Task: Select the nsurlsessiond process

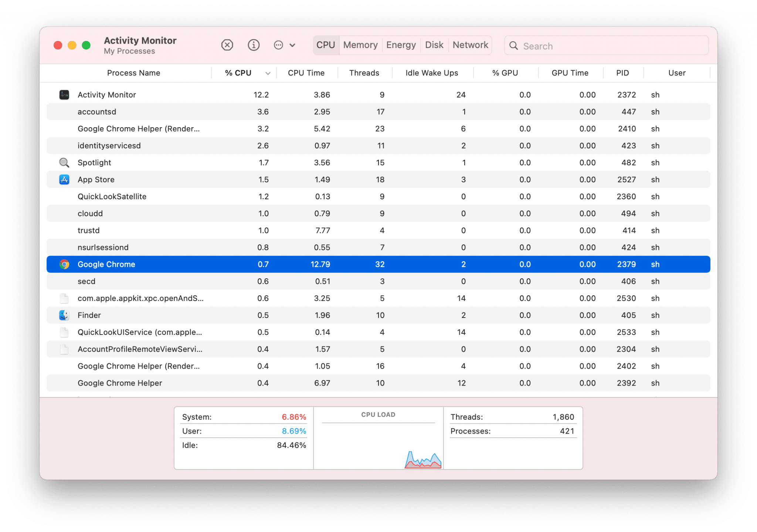Action: 378,247
